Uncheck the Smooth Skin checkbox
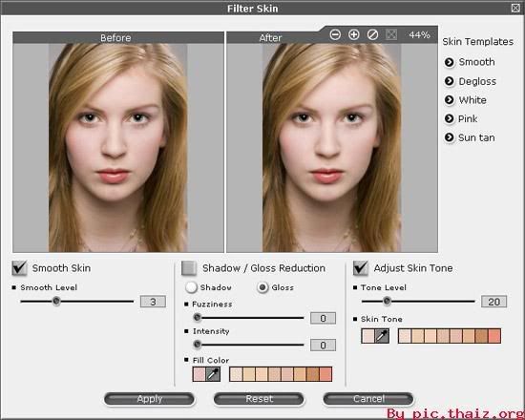This screenshot has width=525, height=420. pyautogui.click(x=19, y=268)
